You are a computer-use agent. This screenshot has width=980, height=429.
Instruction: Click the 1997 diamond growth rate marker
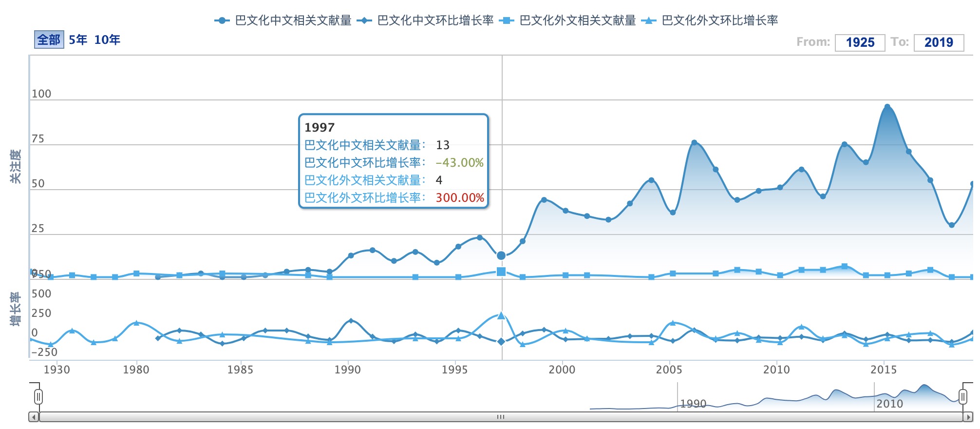click(x=501, y=342)
